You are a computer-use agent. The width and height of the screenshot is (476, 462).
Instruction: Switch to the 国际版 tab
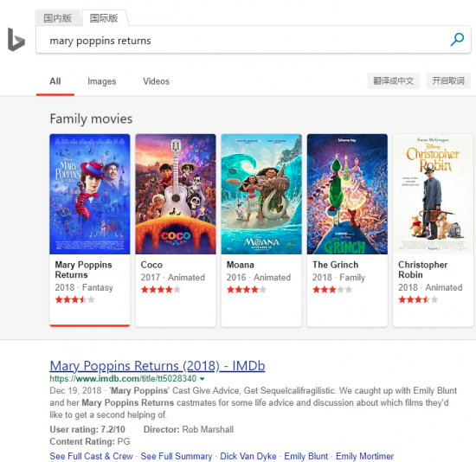[104, 18]
